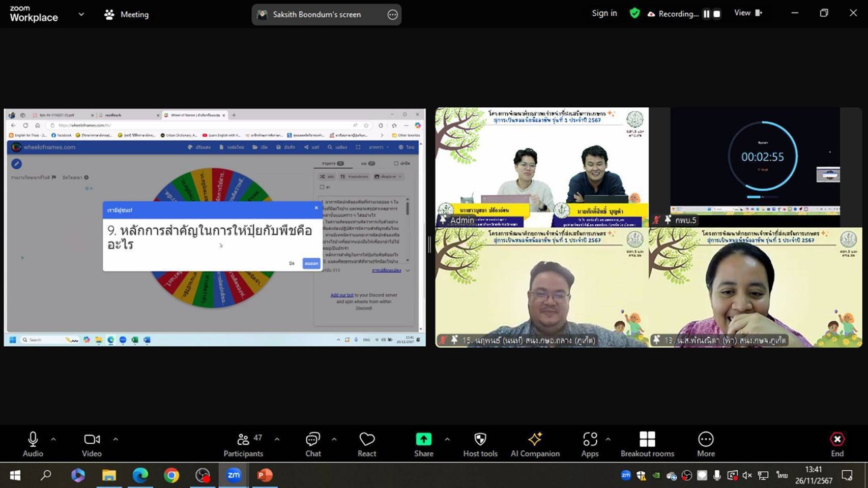Toggle the Video camera on or off
This screenshot has width=868, height=488.
coord(92,444)
